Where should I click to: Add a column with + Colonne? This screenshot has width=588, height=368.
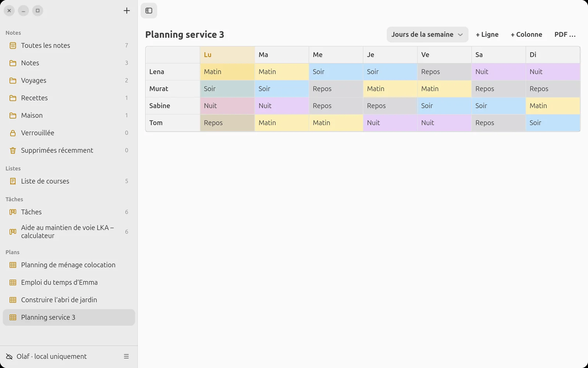point(526,35)
